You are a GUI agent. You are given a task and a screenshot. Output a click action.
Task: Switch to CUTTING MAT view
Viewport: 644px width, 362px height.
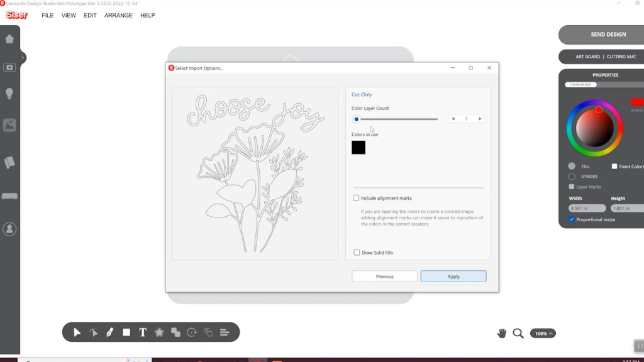(x=621, y=57)
